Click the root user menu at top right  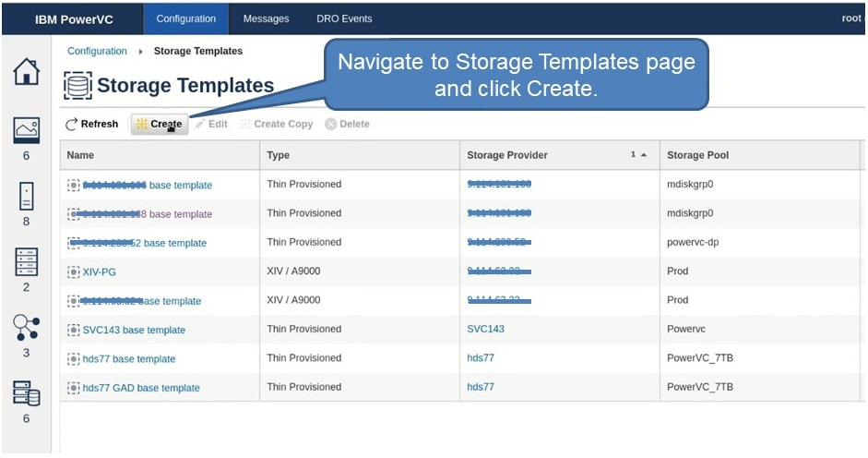pos(852,18)
